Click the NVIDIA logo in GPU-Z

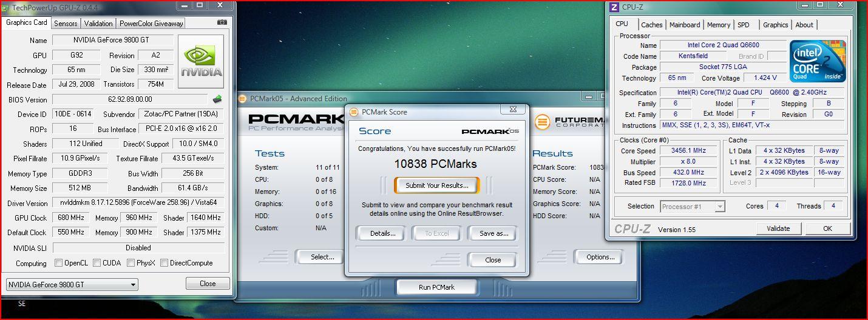pyautogui.click(x=201, y=62)
